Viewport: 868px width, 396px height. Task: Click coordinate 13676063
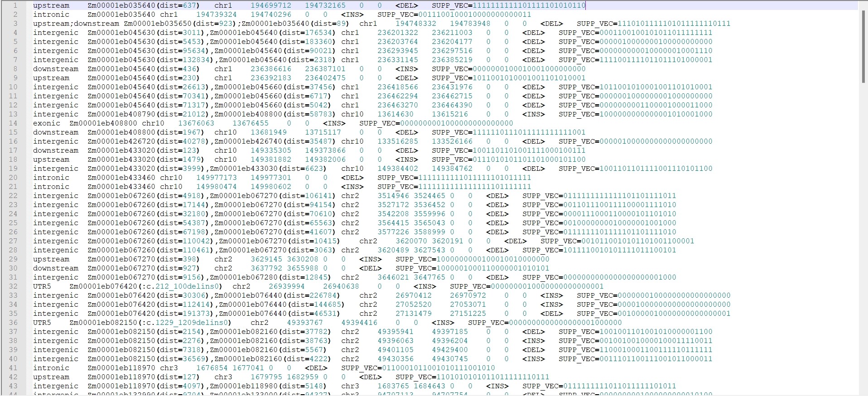[196, 123]
